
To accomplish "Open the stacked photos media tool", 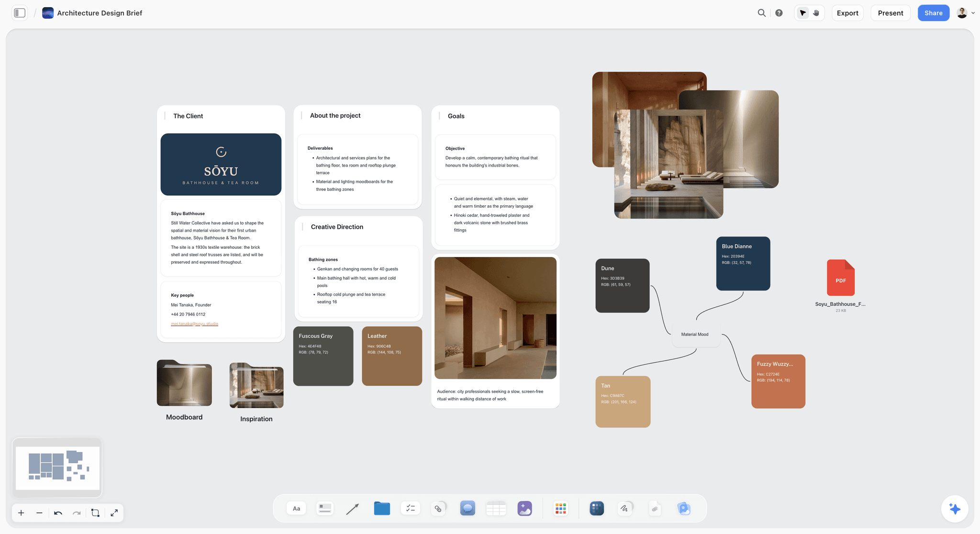I will tap(684, 508).
